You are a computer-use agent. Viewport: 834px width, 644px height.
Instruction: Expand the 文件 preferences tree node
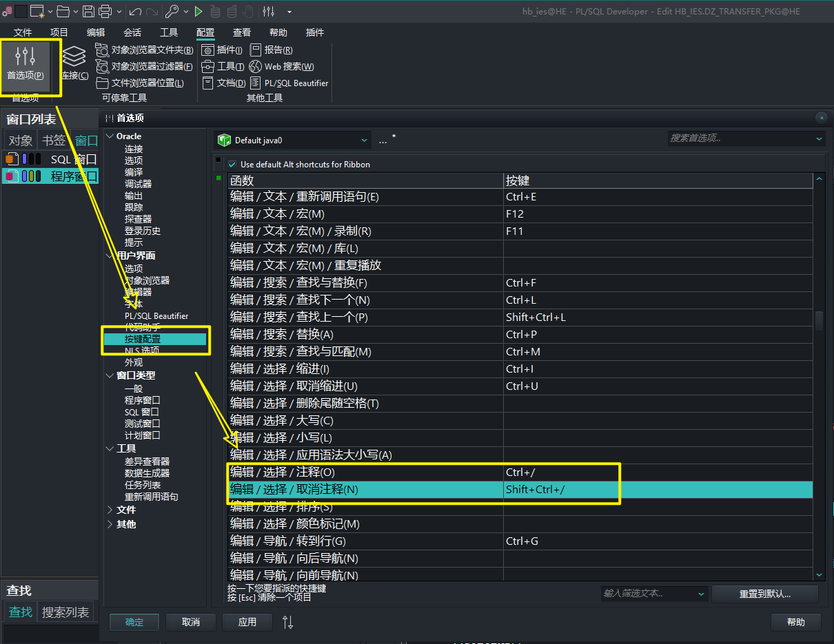(x=110, y=510)
